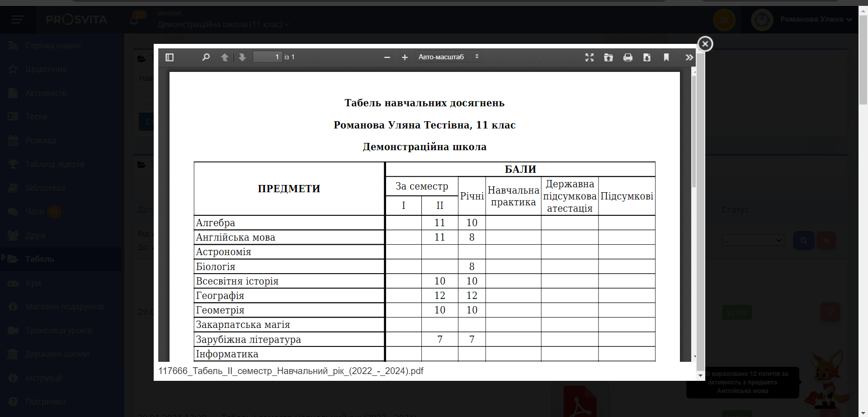Toggle the PDF viewer sidebar
Image resolution: width=868 pixels, height=417 pixels.
[170, 57]
